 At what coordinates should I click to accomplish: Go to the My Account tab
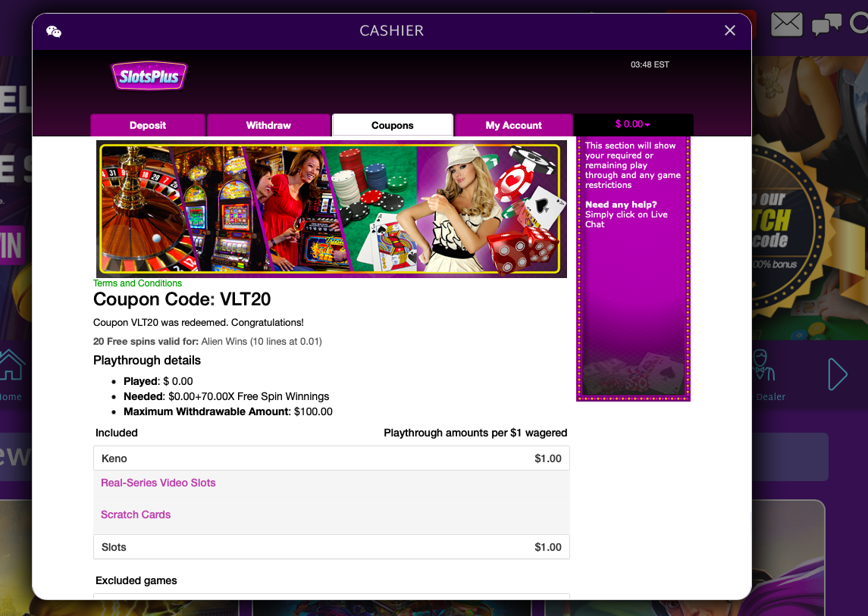click(x=513, y=125)
